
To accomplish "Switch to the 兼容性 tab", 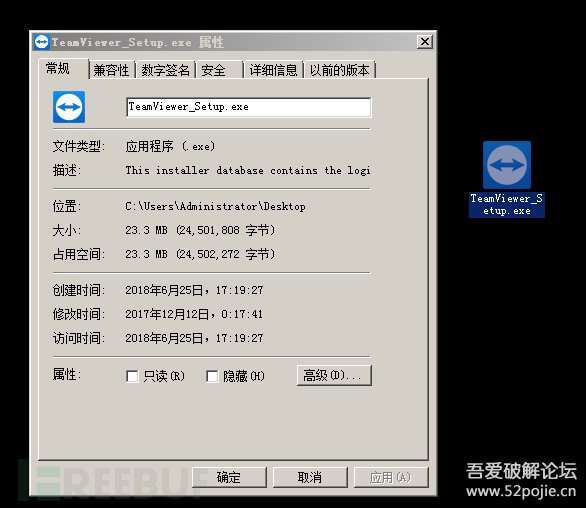I will pyautogui.click(x=111, y=70).
